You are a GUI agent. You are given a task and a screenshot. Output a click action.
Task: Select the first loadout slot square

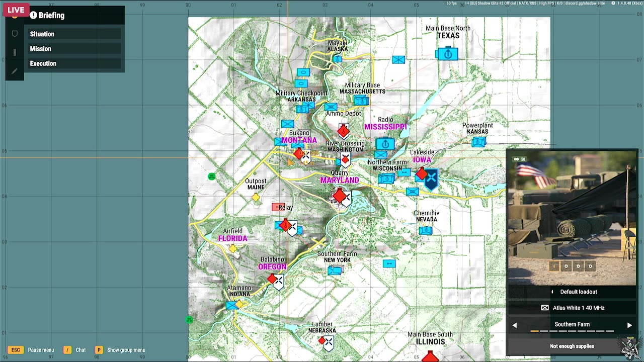coord(554,266)
